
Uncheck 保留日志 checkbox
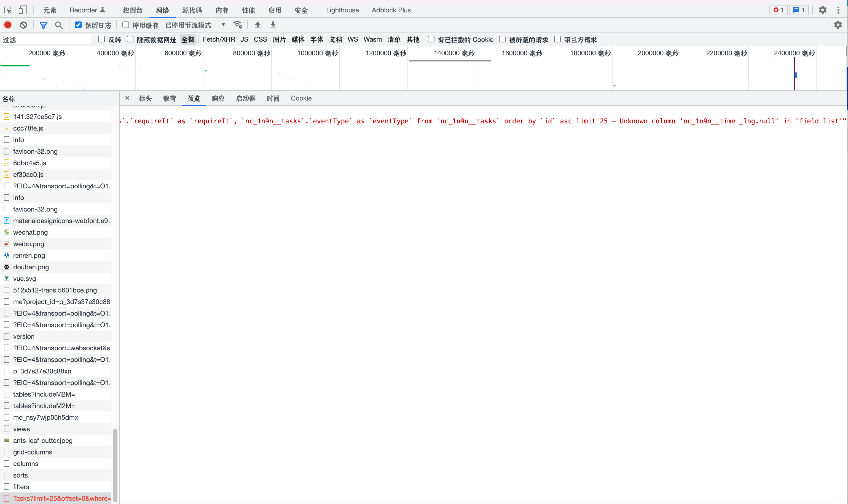coord(78,25)
